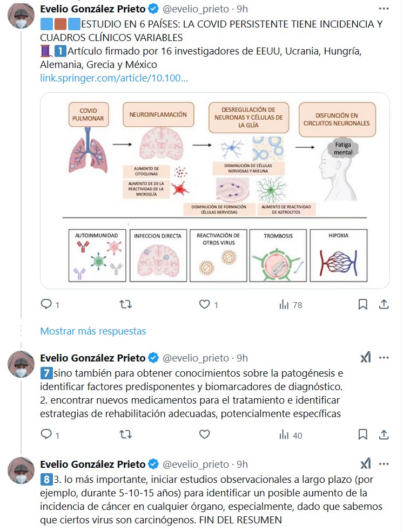Viewport: 403px width, 532px height.
Task: Open more options on tweet number 7
Action: [384, 358]
